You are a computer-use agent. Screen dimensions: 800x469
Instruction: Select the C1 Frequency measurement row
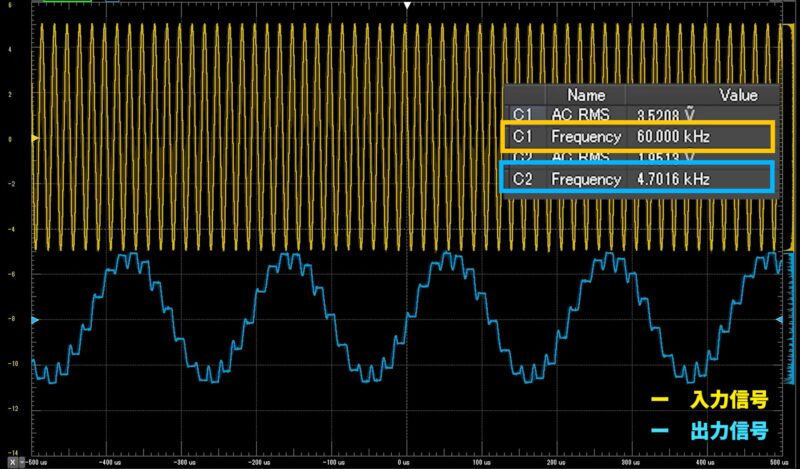click(636, 136)
